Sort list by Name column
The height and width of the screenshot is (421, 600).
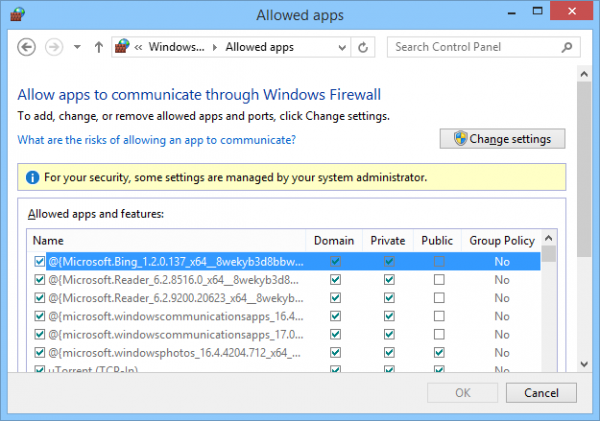(166, 240)
